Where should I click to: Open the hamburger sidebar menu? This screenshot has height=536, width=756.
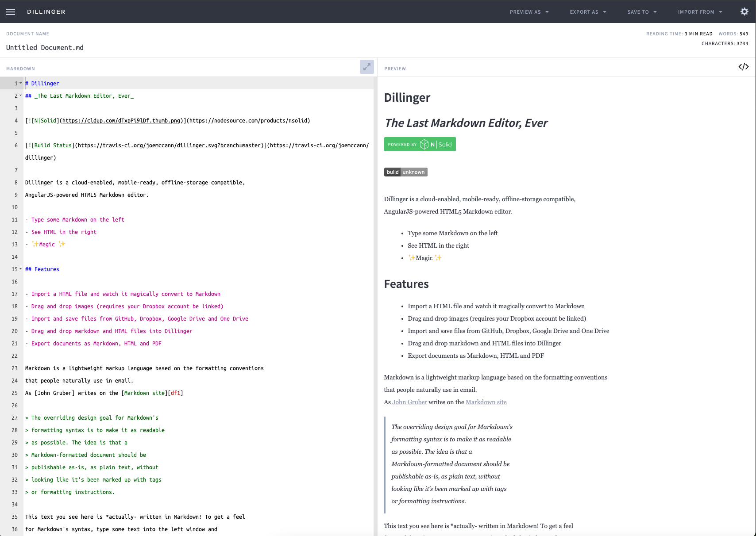pos(11,12)
